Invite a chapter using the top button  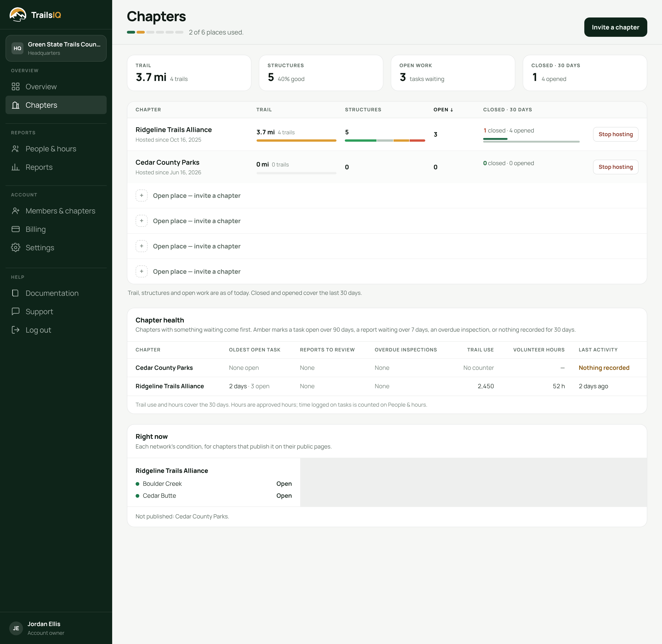click(x=615, y=27)
